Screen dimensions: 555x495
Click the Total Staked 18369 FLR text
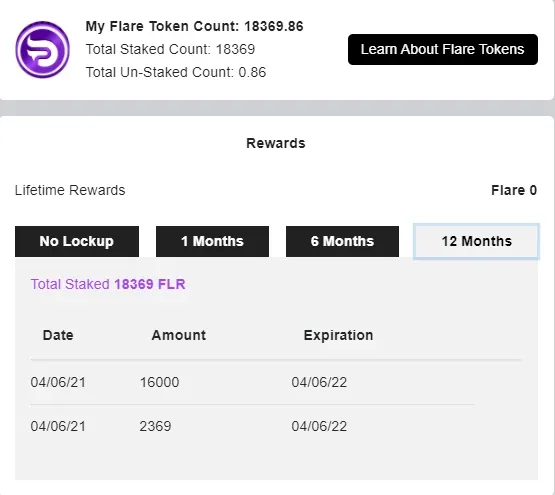(x=108, y=284)
